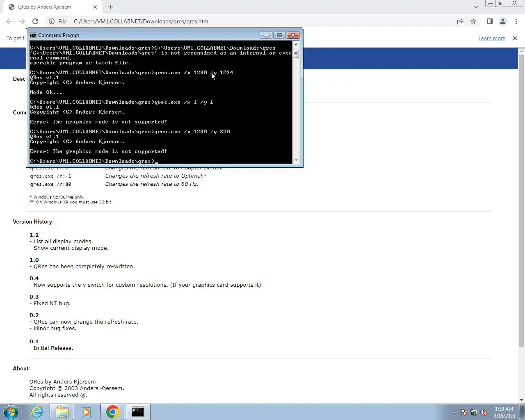Screen dimensions: 525x420
Task: Click page scrollbar down arrow
Action: click(521, 400)
